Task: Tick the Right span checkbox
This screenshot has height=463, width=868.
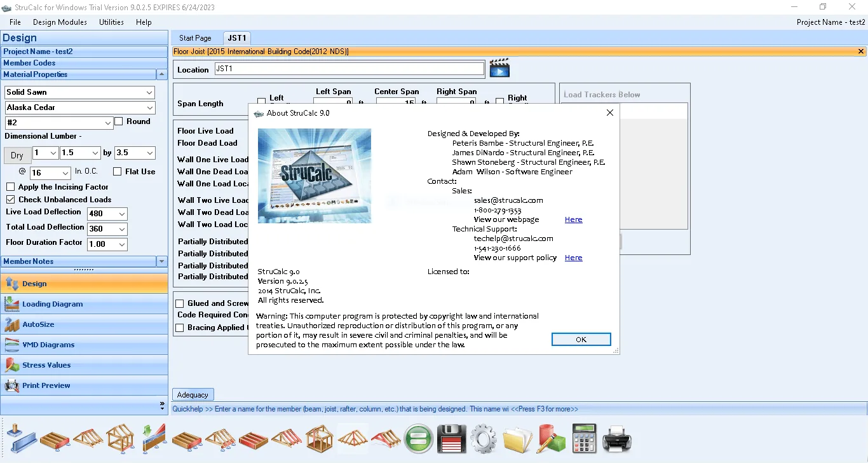Action: pyautogui.click(x=500, y=101)
